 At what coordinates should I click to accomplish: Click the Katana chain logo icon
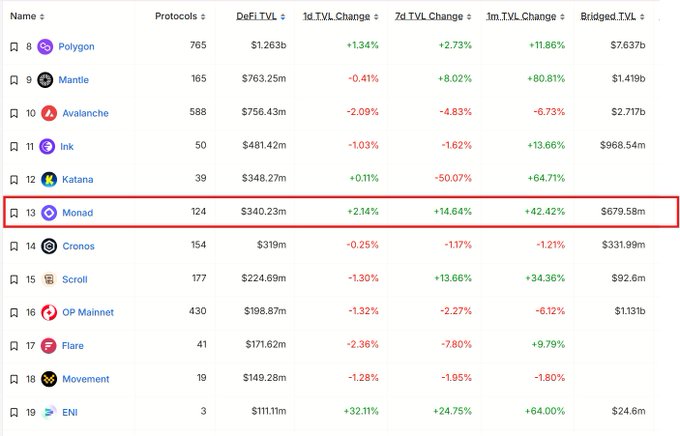point(48,179)
